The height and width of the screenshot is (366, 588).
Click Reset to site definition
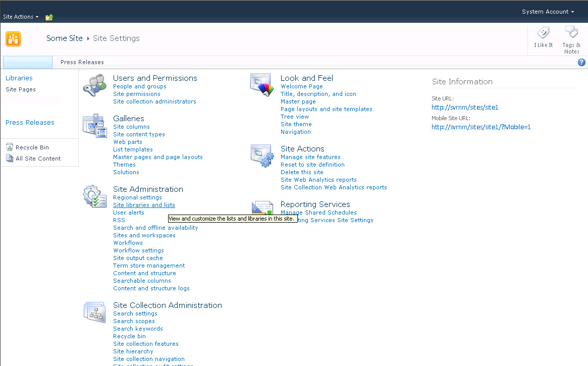[313, 165]
